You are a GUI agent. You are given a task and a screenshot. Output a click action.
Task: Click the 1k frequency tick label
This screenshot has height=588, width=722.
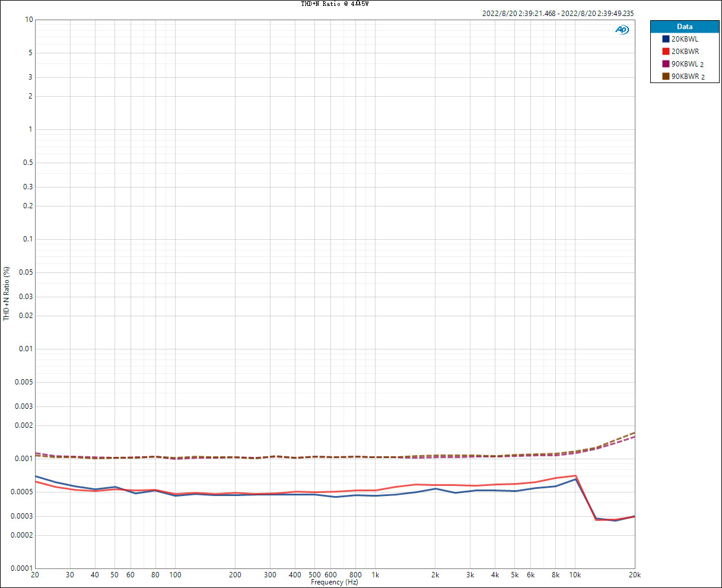pos(375,575)
